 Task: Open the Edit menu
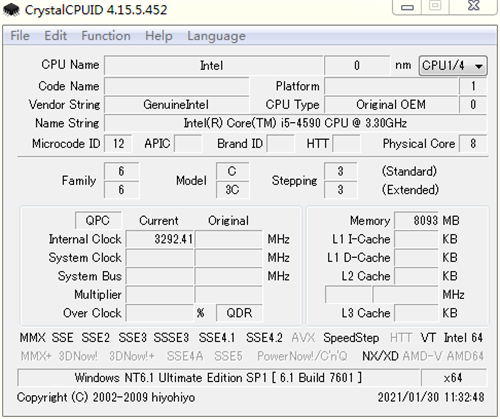point(55,36)
